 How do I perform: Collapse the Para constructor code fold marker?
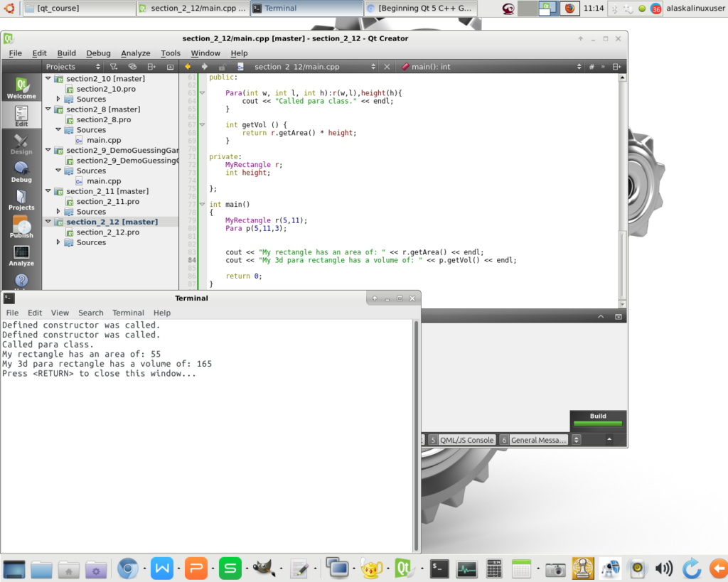pyautogui.click(x=202, y=93)
